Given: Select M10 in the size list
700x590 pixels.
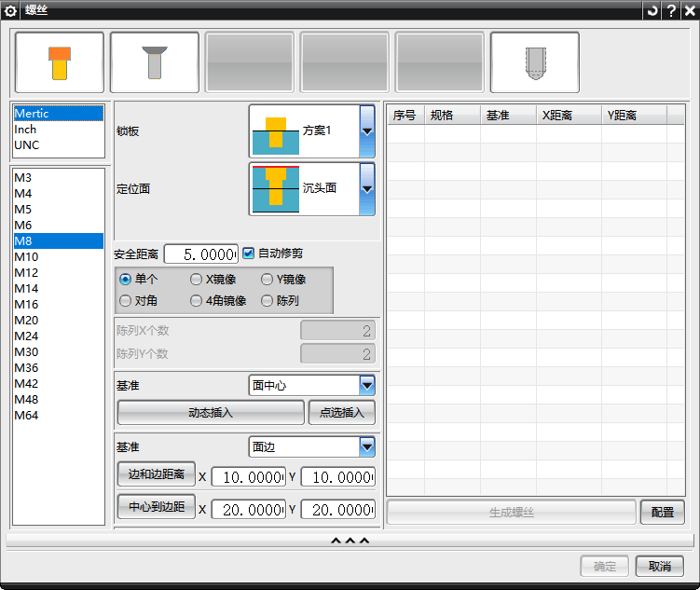Looking at the screenshot, I should pos(59,257).
